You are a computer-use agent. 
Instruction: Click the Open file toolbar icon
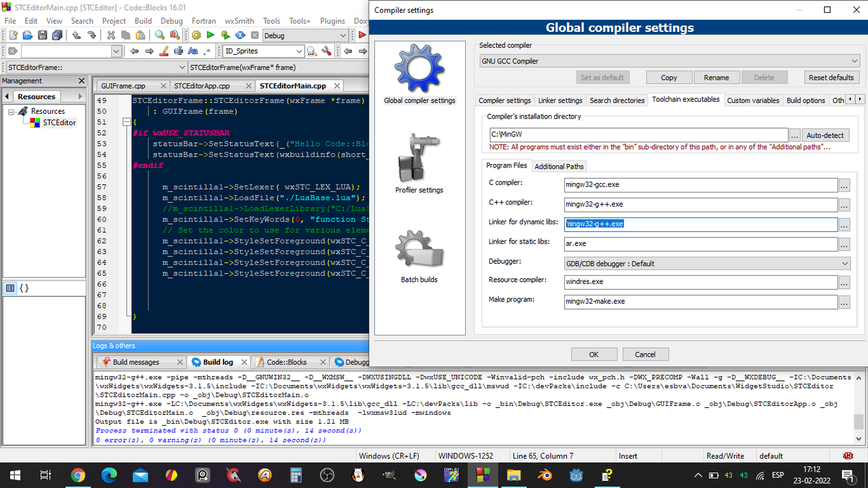27,35
